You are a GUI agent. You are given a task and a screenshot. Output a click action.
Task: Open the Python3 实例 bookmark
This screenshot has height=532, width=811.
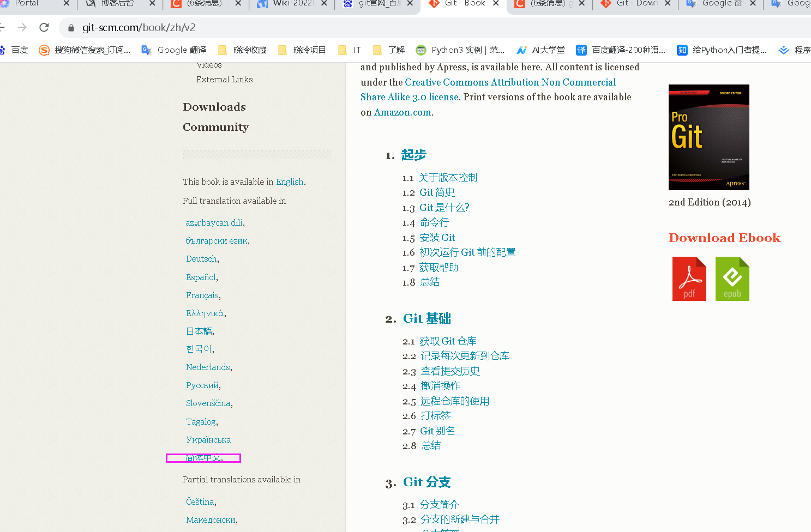(x=460, y=50)
